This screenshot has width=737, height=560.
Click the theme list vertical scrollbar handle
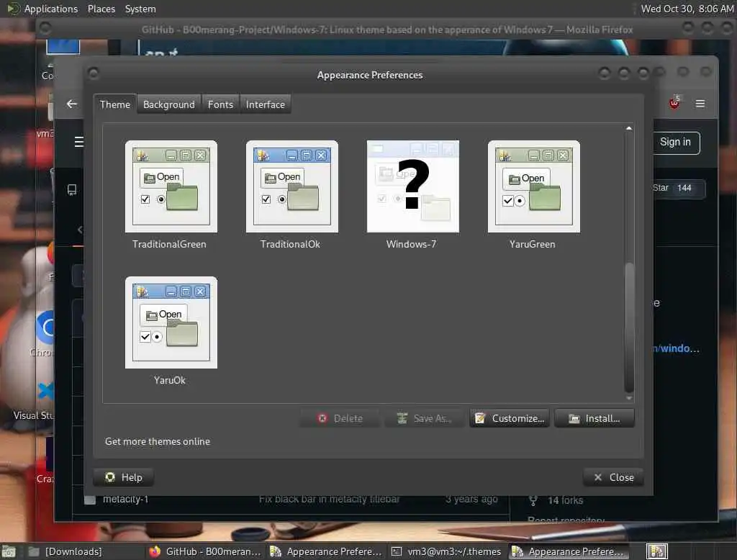click(629, 328)
